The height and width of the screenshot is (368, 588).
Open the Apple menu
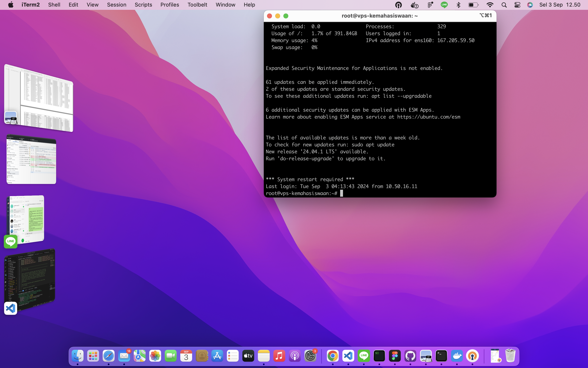pyautogui.click(x=11, y=5)
